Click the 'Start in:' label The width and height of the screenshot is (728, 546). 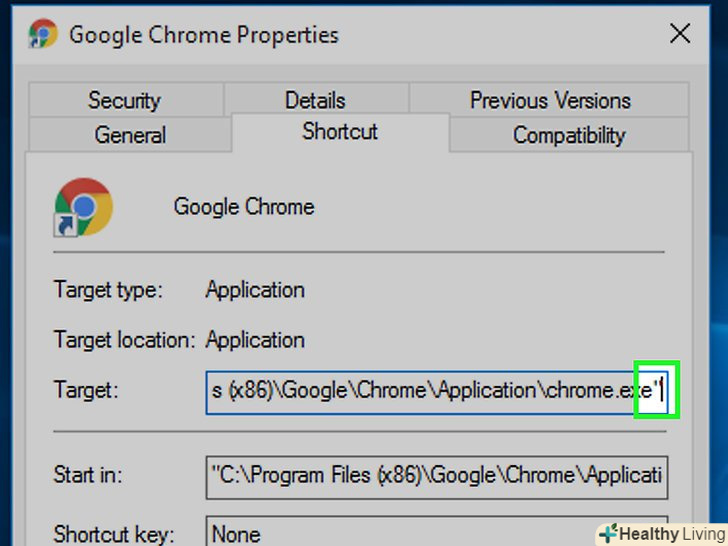tap(88, 475)
